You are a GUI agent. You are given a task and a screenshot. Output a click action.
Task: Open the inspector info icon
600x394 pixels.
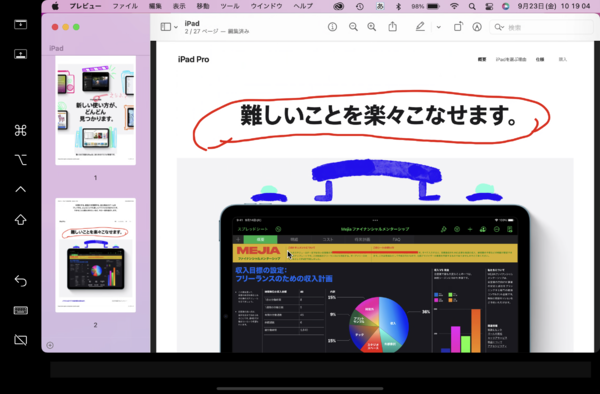pyautogui.click(x=332, y=27)
